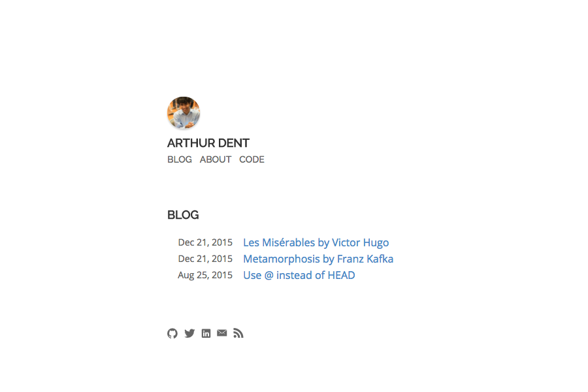The height and width of the screenshot is (392, 588).
Task: Click the date beside Les Misérables post
Action: [x=205, y=242]
